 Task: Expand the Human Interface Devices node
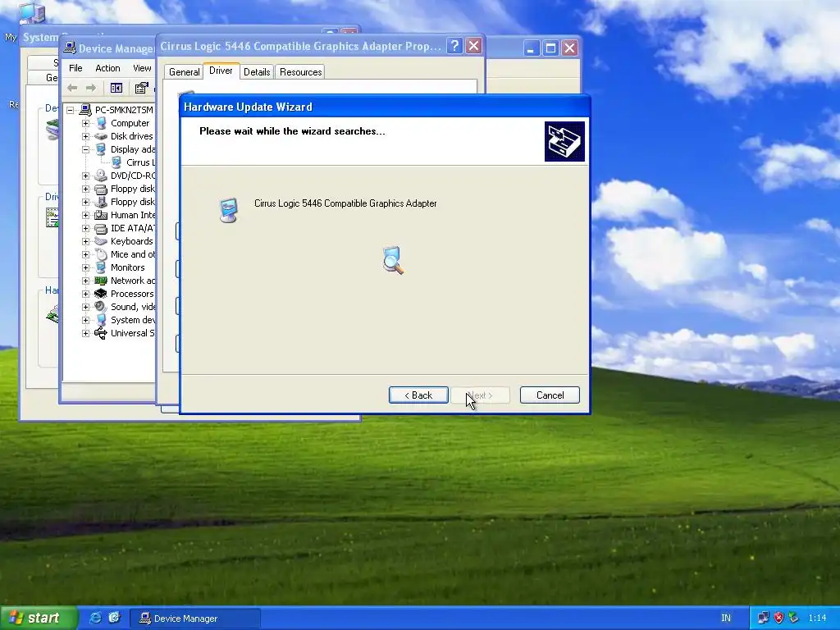[85, 215]
